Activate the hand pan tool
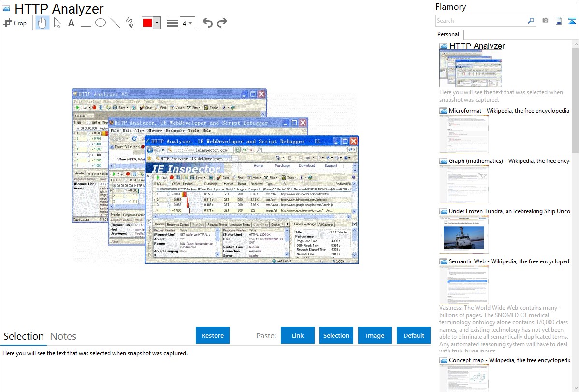Screen dimensions: 579x392 click(42, 23)
